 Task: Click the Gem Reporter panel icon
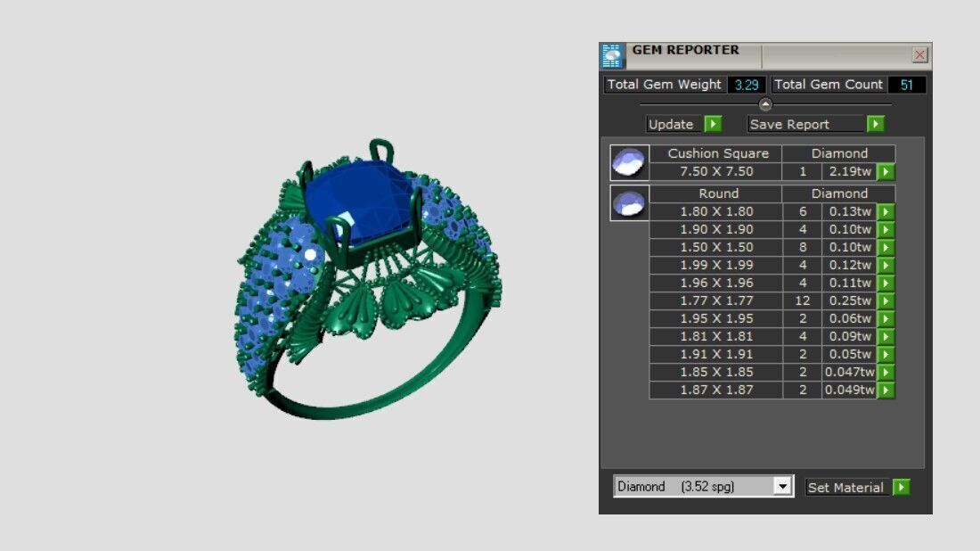(612, 55)
